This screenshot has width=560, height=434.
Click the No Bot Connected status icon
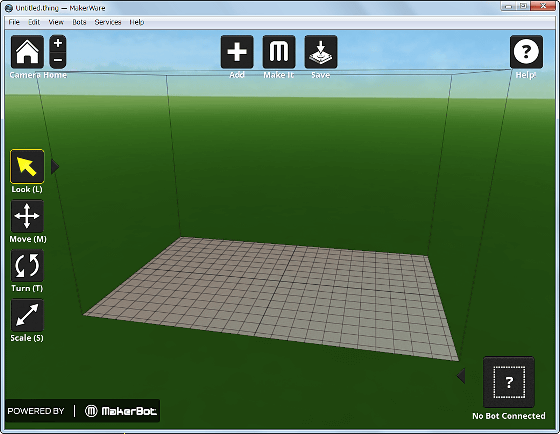tap(509, 382)
